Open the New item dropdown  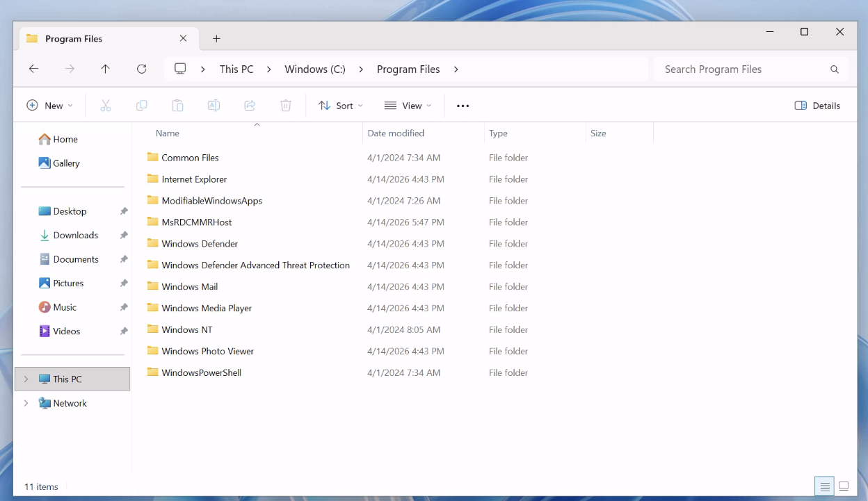click(49, 106)
